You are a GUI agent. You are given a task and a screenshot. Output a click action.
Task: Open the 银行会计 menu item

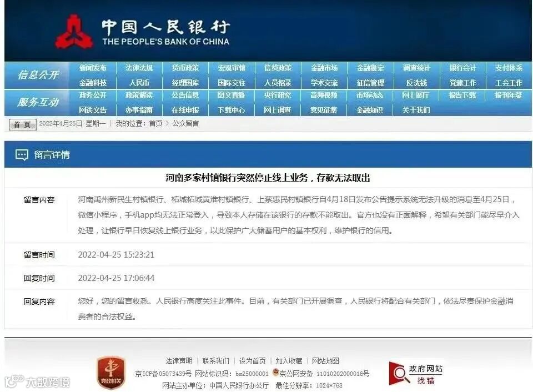462,68
